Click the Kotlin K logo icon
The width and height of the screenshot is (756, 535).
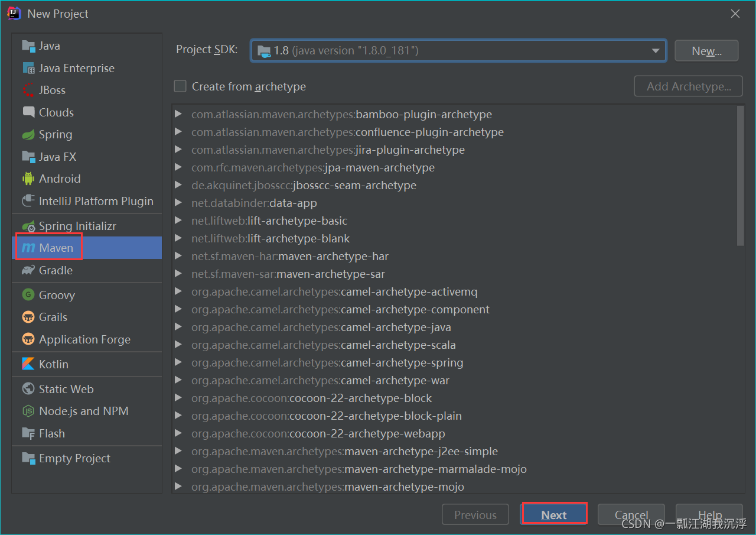28,364
